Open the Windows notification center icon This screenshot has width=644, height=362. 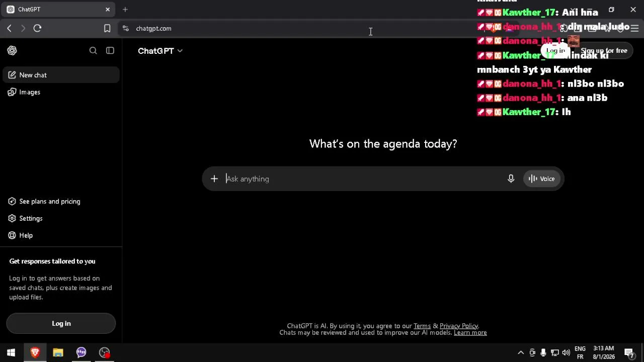tap(629, 352)
